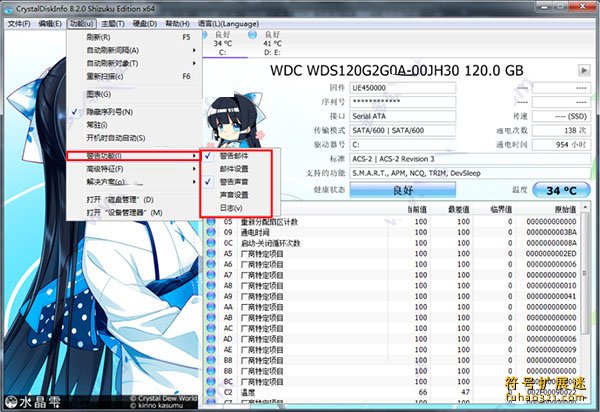Open 编辑(E) menu
600x412 pixels.
click(50, 24)
